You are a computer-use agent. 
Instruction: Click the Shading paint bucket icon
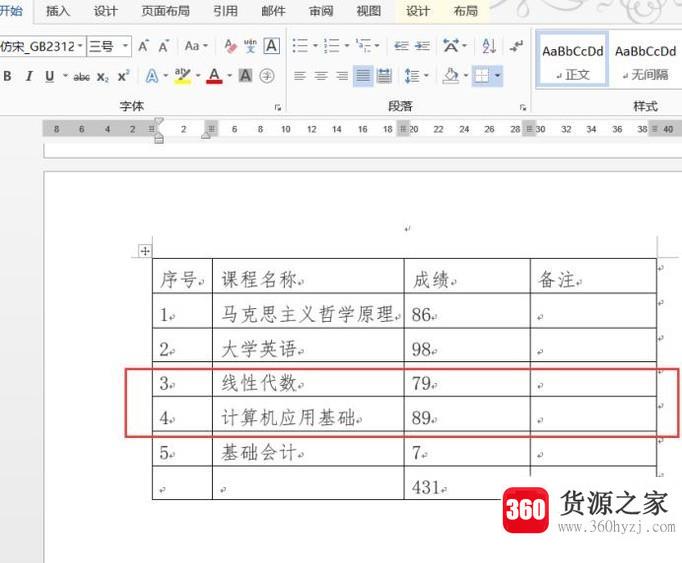(x=451, y=77)
